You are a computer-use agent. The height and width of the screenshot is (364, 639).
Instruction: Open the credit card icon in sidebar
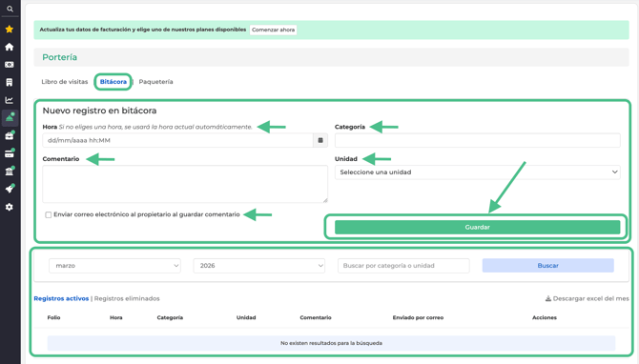tap(10, 153)
